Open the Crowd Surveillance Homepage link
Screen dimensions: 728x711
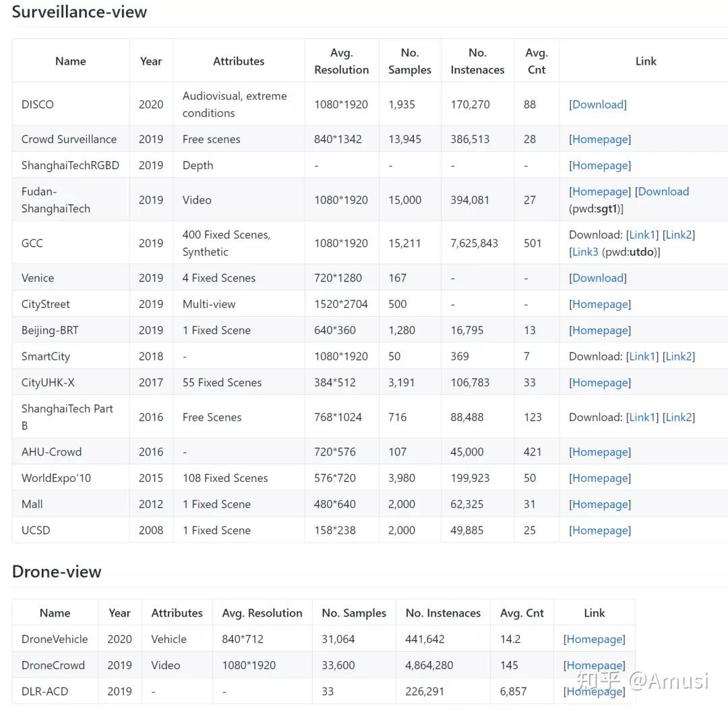[599, 139]
